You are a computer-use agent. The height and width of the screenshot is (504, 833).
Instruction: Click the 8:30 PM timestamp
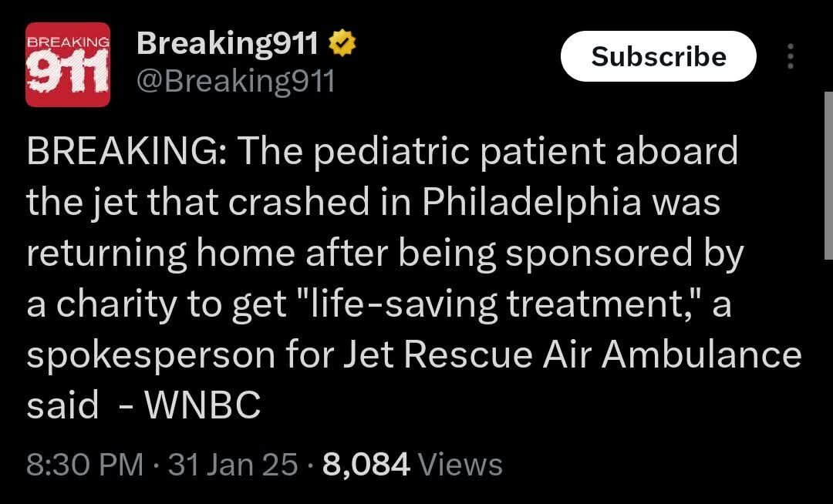(85, 465)
